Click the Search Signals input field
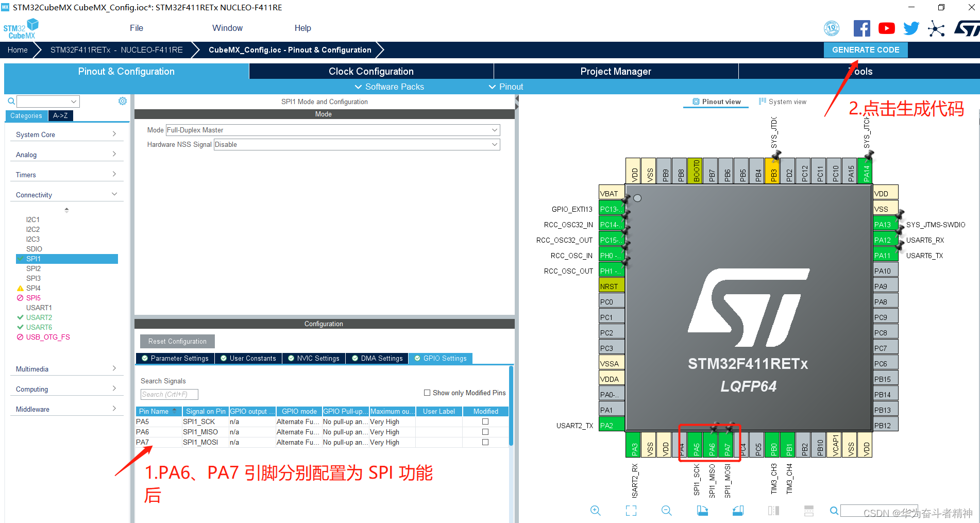980x523 pixels. point(169,394)
